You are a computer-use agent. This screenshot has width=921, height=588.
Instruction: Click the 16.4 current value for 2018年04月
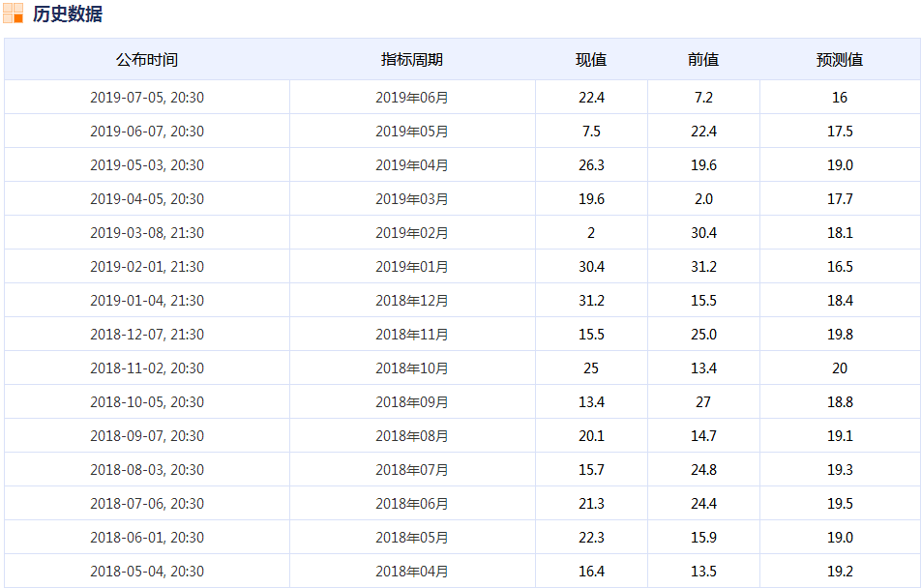pos(591,572)
